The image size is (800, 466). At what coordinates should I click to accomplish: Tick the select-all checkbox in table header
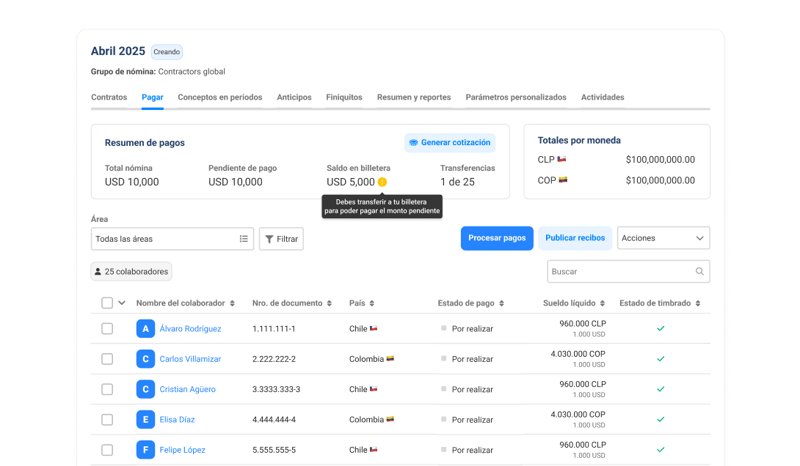[107, 303]
